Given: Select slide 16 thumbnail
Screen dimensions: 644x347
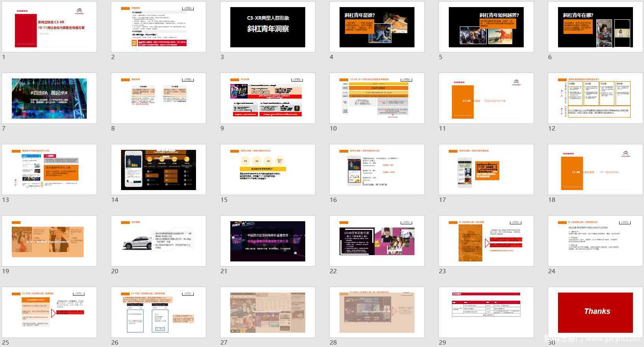Looking at the screenshot, I should (x=377, y=170).
